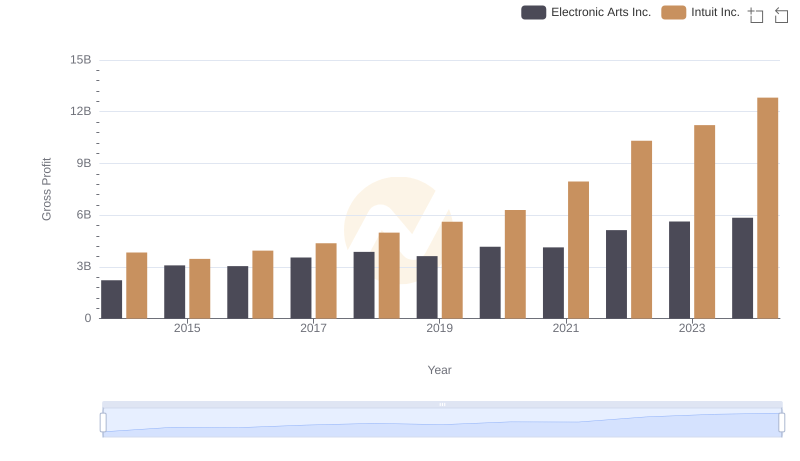
Task: Click the Electronic Arts bar above 2017
Action: 301,288
